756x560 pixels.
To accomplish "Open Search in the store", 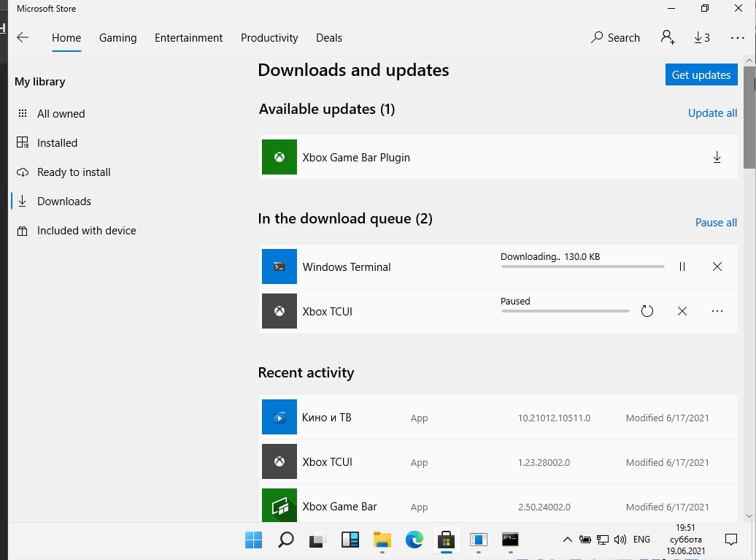I will [x=615, y=38].
